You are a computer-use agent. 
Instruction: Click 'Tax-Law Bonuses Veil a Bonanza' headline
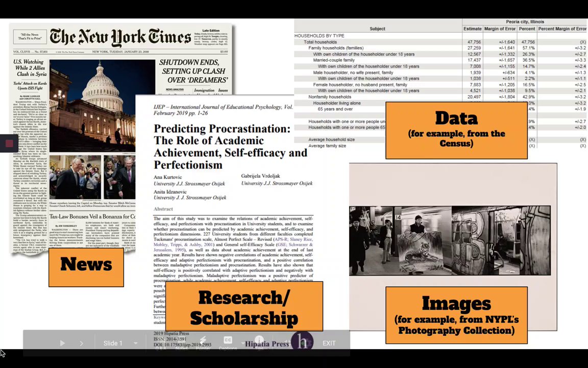click(x=92, y=217)
